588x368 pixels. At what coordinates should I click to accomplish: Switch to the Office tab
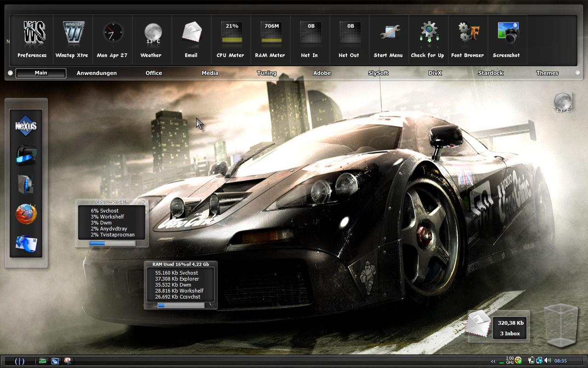[x=154, y=73]
